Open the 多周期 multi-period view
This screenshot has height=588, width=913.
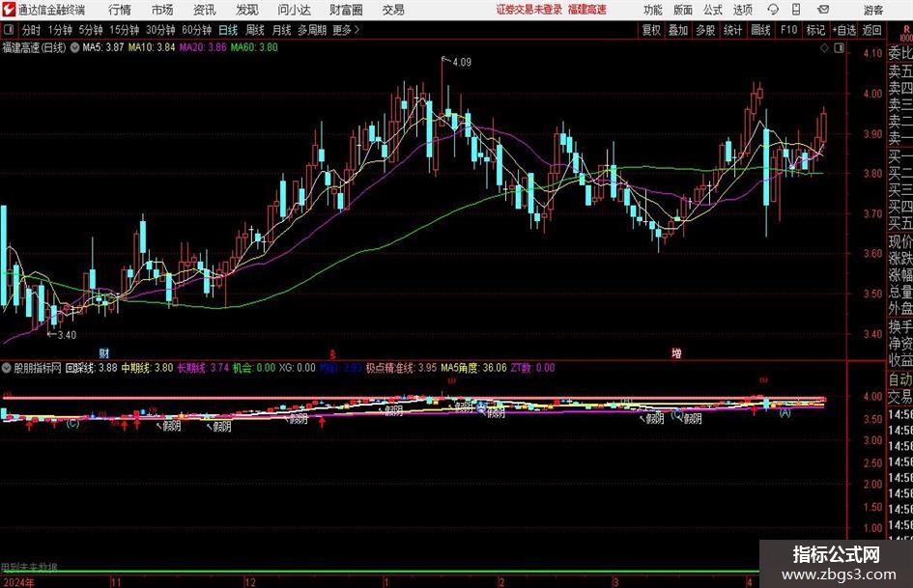pyautogui.click(x=311, y=30)
